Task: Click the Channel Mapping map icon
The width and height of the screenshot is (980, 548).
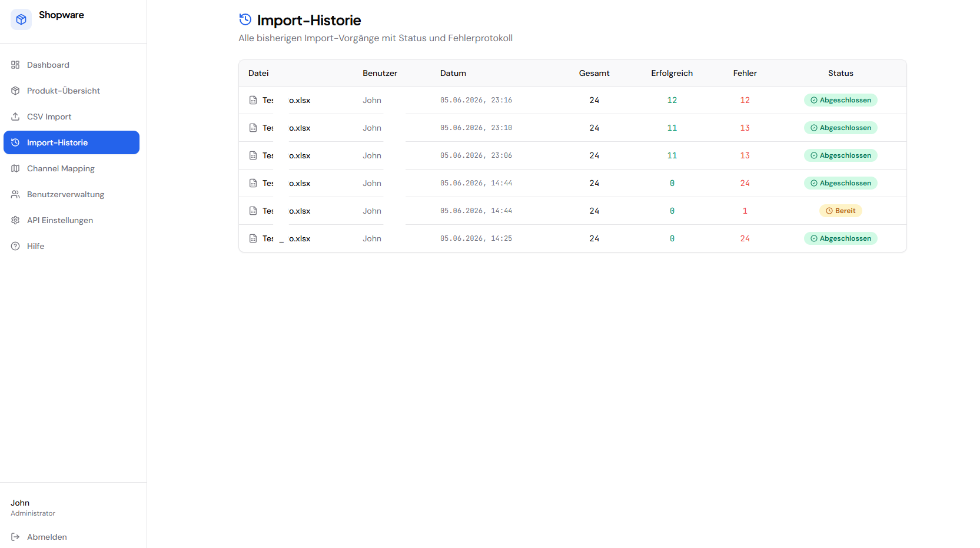Action: pos(15,168)
